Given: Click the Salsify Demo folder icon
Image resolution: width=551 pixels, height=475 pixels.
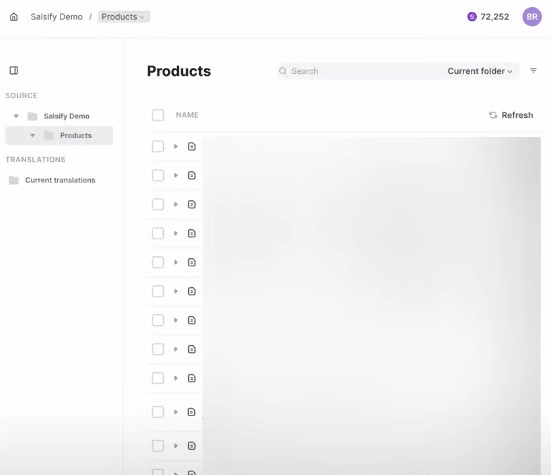Looking at the screenshot, I should pos(32,116).
